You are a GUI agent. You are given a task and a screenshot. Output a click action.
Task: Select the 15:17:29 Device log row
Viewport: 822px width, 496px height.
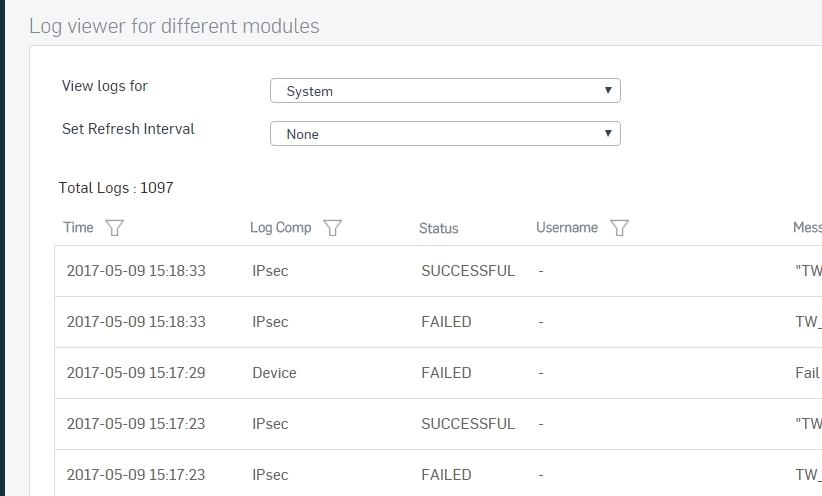point(438,373)
